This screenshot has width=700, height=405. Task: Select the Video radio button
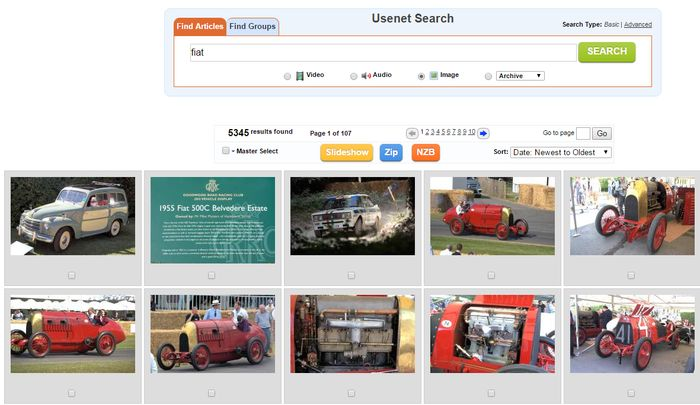click(288, 76)
